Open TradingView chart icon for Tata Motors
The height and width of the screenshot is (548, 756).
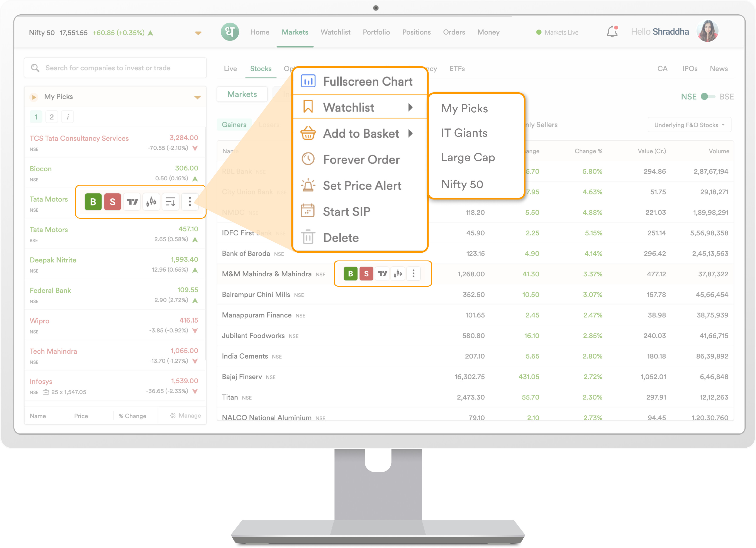tap(132, 202)
